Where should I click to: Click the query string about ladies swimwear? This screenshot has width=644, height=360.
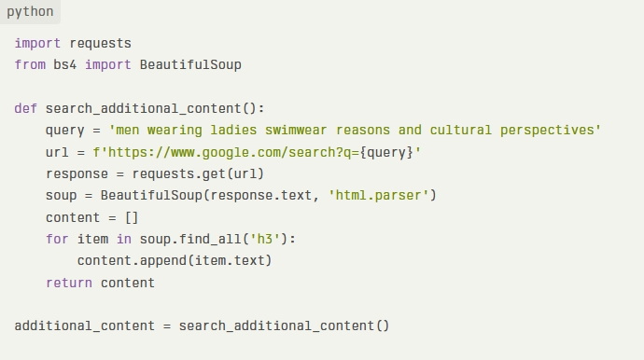[x=355, y=131]
